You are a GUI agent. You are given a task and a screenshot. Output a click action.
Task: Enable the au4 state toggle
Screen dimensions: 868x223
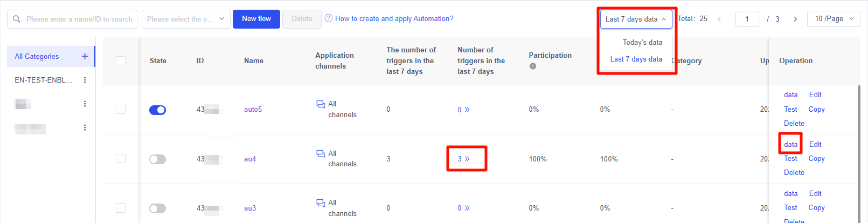point(157,159)
